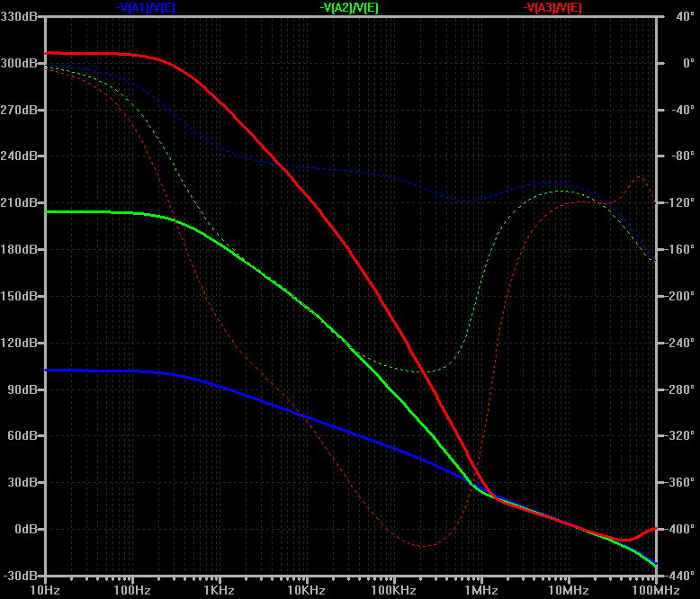Click the 180dB left axis label
This screenshot has height=599, width=700.
tap(19, 249)
